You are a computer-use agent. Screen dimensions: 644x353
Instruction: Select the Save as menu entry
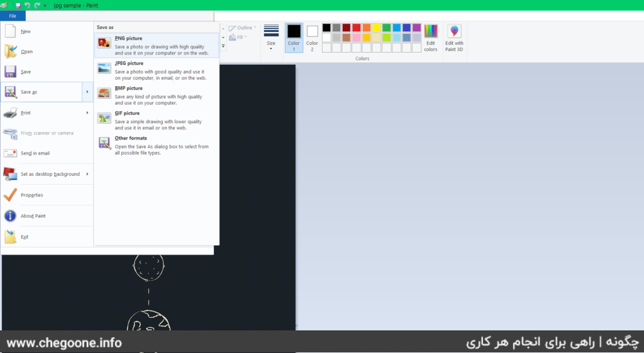tap(42, 92)
